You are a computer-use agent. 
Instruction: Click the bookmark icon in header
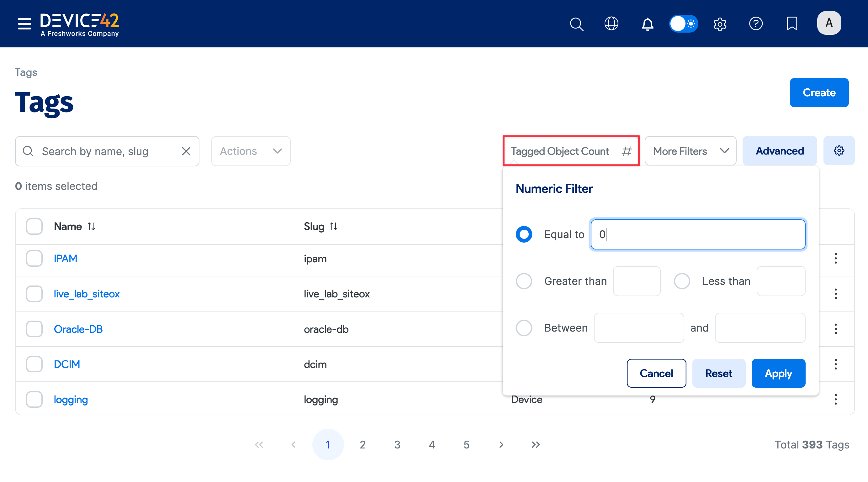792,24
